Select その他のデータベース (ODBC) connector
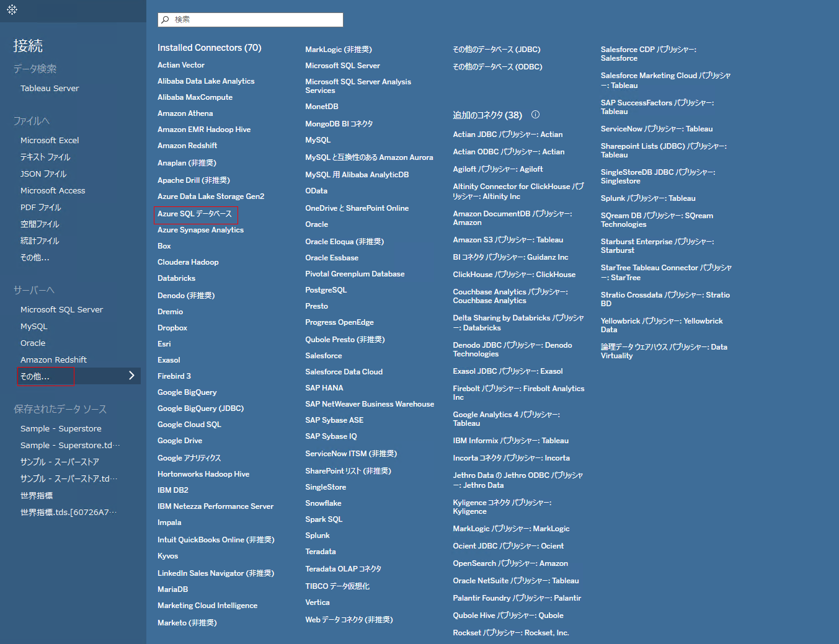The height and width of the screenshot is (644, 839). 497,67
